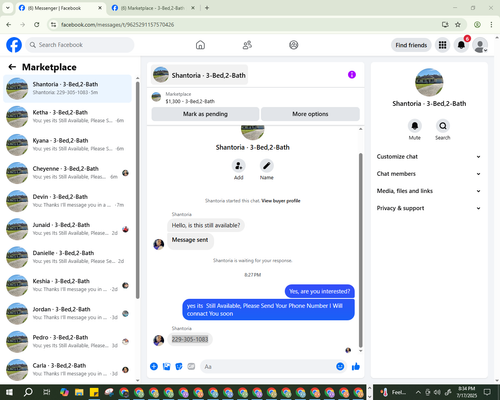Click Mark as pending button
The image size is (500, 400).
[x=205, y=114]
